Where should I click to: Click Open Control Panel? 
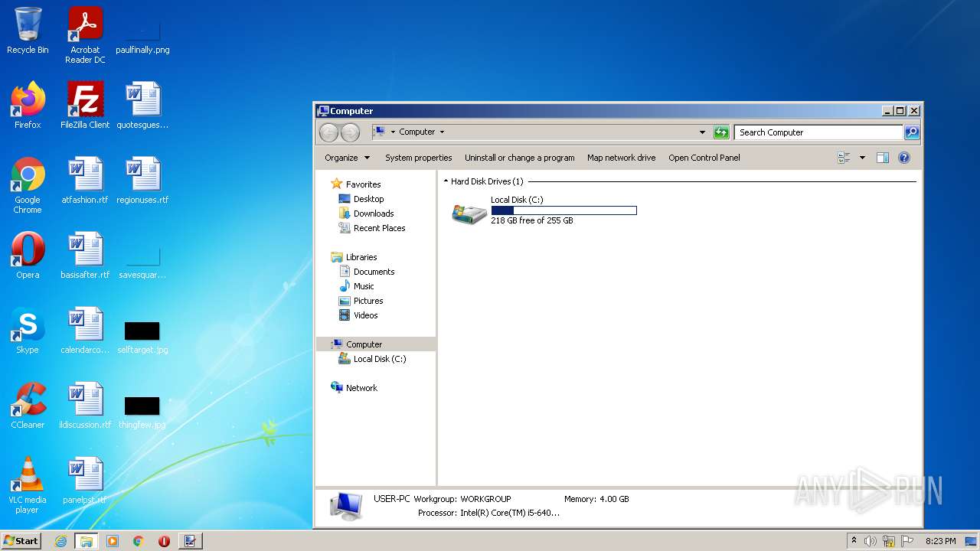pos(704,158)
